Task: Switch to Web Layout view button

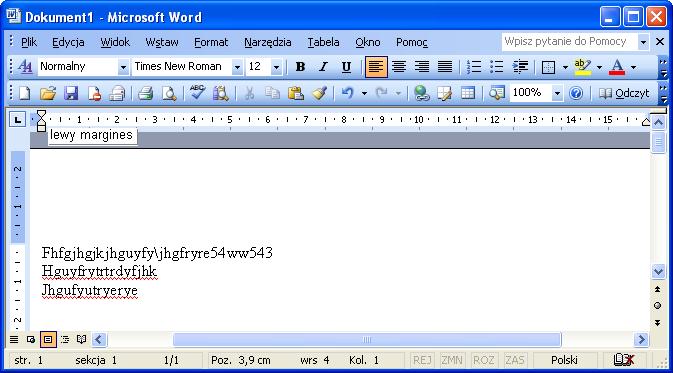Action: [31, 340]
